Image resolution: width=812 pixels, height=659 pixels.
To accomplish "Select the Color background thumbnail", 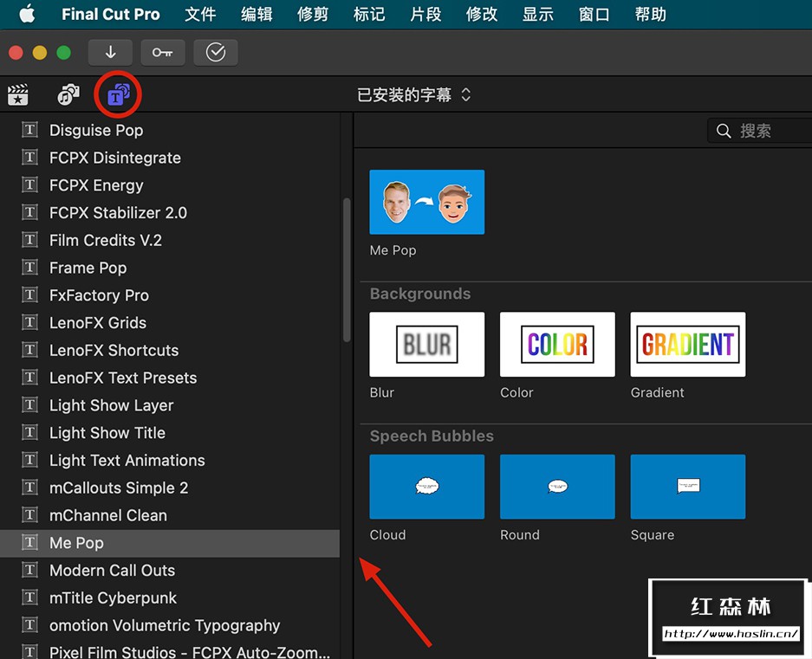I will (557, 345).
